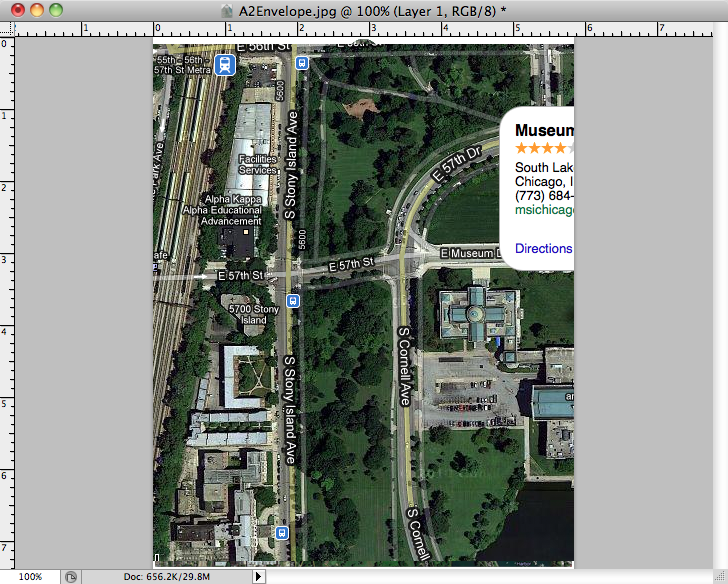Click the status bar preview icon next to the zoom field

click(x=71, y=577)
